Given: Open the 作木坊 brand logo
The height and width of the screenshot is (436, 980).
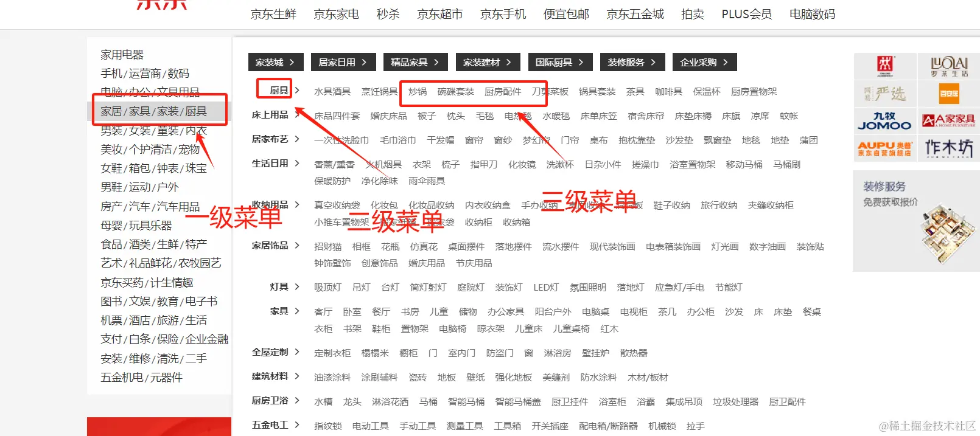Looking at the screenshot, I should click(x=949, y=148).
